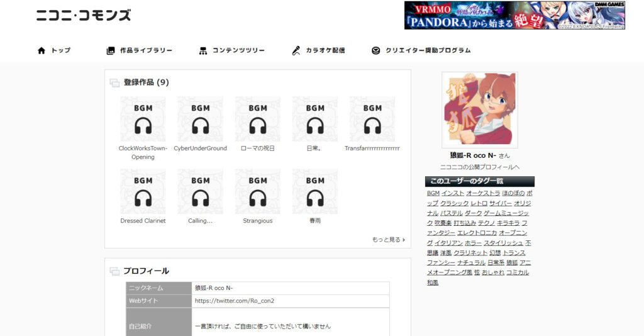Click the Transfarrrrrr BGM headphone icon
Image resolution: width=644 pixels, height=336 pixels.
click(x=372, y=119)
